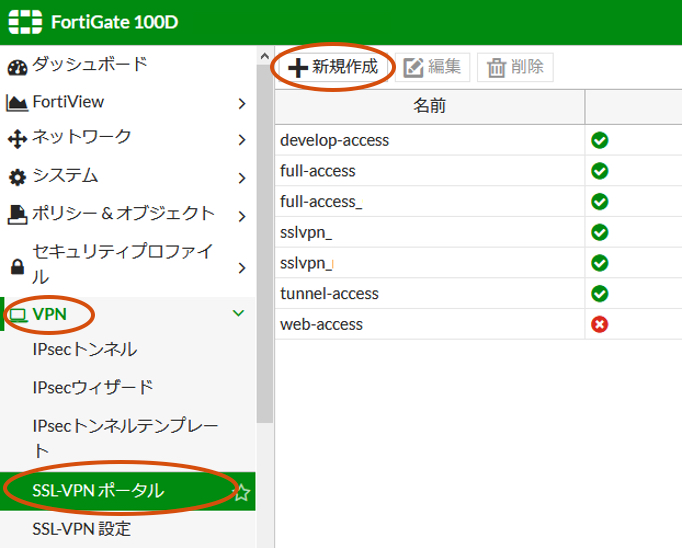Open SSL-VPN 設定 menu item
The image size is (682, 548).
point(81,528)
